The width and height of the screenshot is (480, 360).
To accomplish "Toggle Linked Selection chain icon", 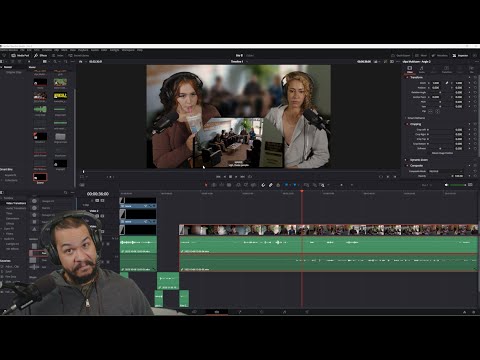I will [x=271, y=185].
